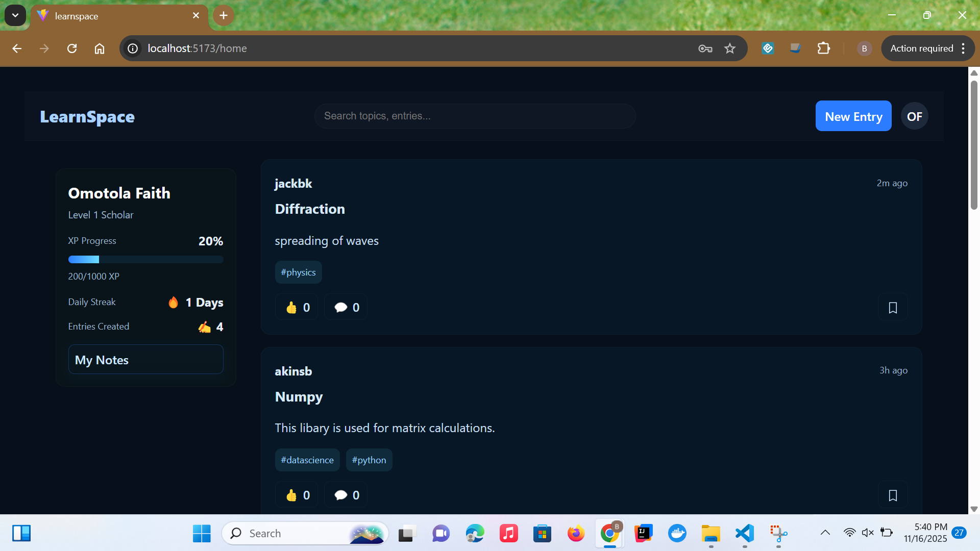Viewport: 980px width, 551px height.
Task: Open comments on the Numpy entry
Action: [346, 495]
